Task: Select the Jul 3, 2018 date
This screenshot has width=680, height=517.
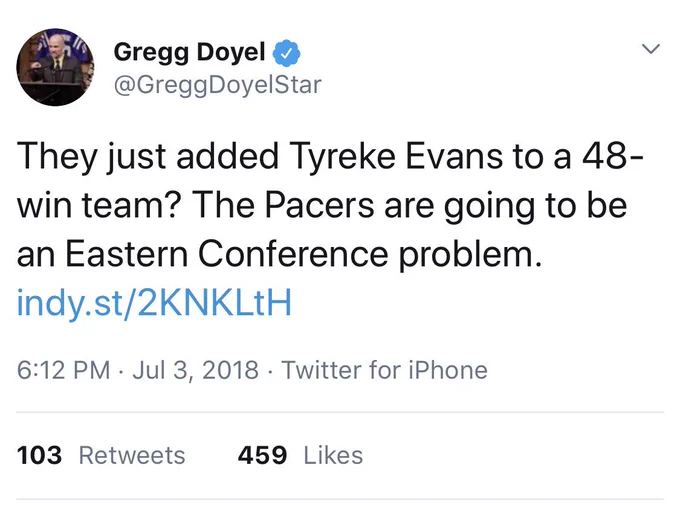Action: point(195,370)
